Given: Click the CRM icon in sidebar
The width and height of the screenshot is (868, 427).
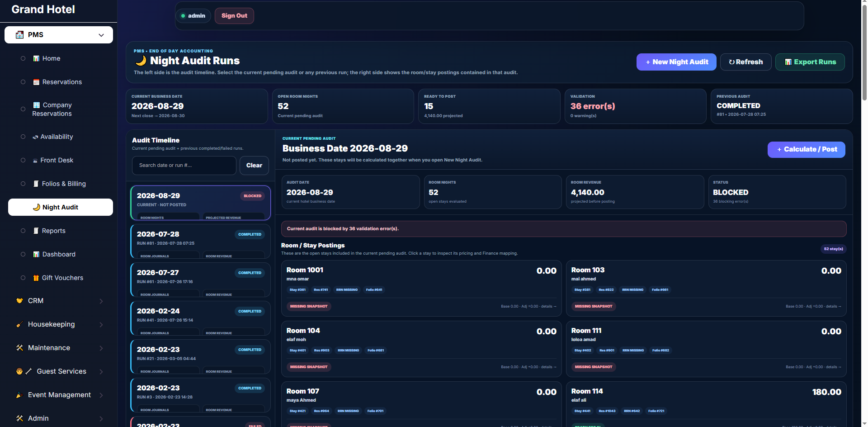Looking at the screenshot, I should tap(19, 301).
